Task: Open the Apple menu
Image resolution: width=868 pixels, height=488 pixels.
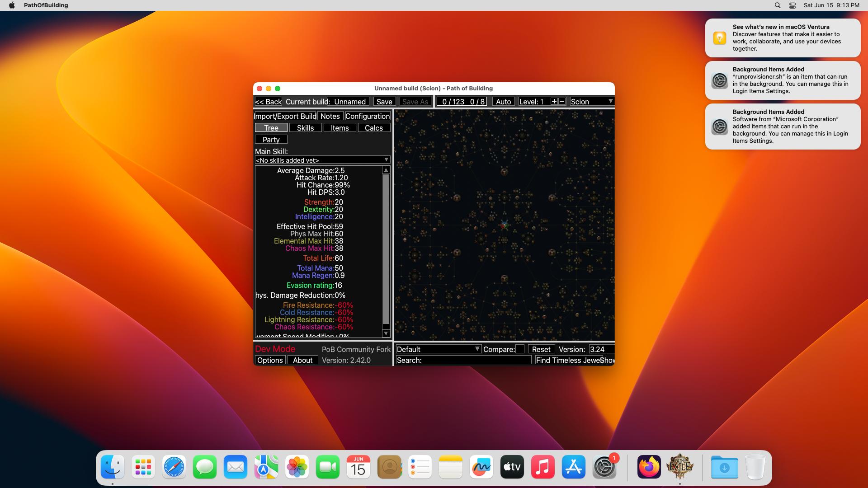Action: (12, 5)
